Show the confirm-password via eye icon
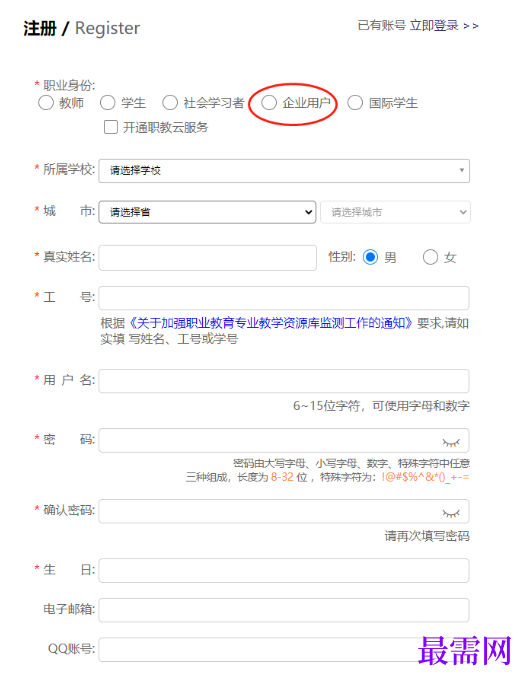 coord(451,514)
